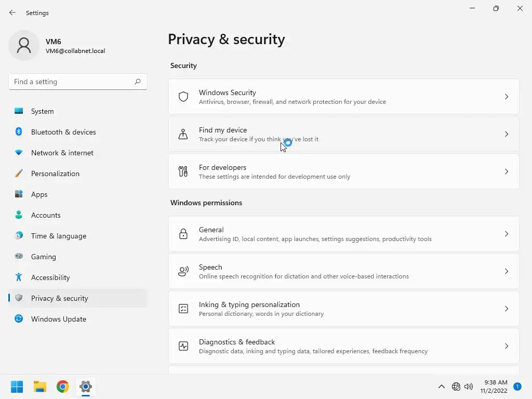Click the Find a setting search box
This screenshot has height=399, width=532.
click(x=72, y=82)
